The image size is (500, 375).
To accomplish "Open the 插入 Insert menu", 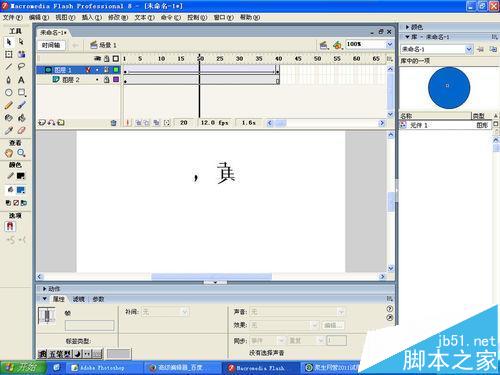I will pyautogui.click(x=92, y=17).
